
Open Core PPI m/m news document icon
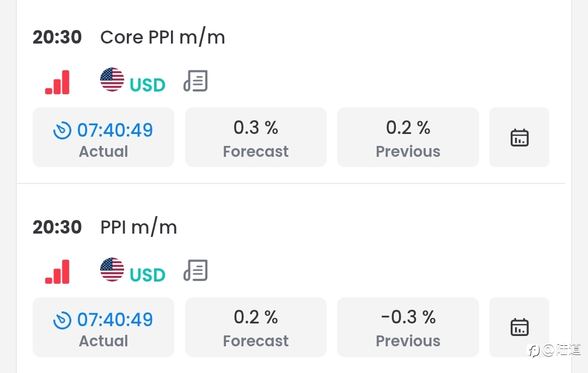[195, 81]
